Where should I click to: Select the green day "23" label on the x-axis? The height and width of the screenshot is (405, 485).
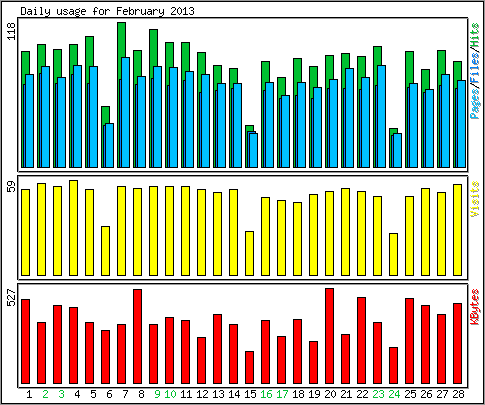(x=378, y=394)
